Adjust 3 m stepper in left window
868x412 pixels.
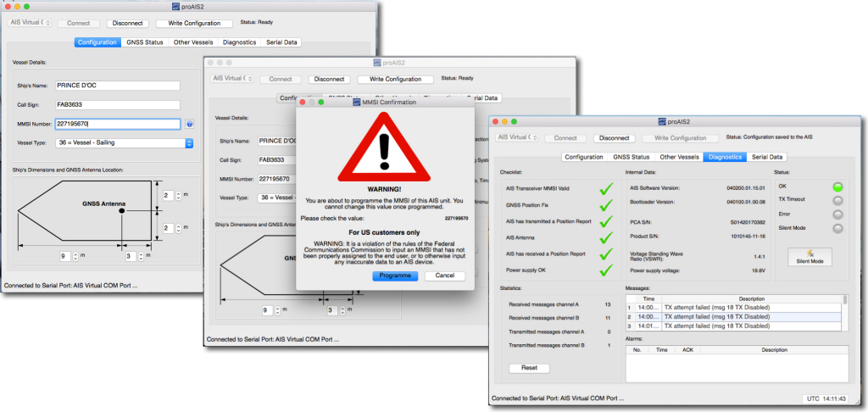[x=141, y=256]
